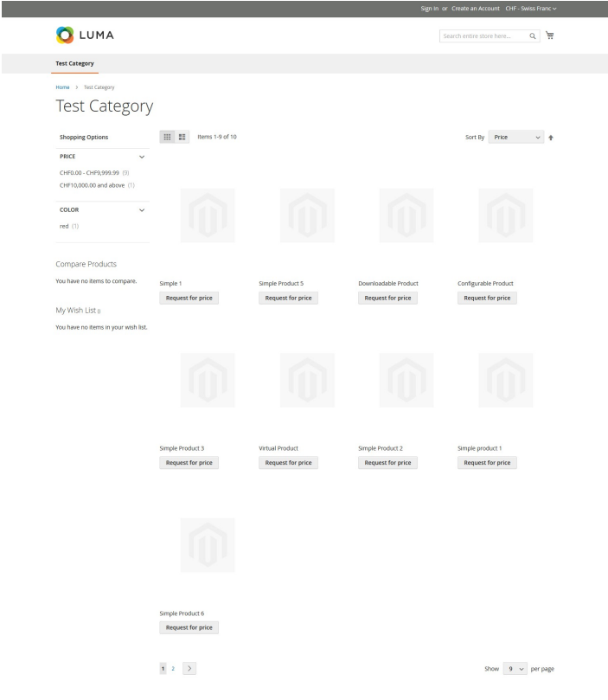This screenshot has width=608, height=700.
Task: Switch to list view mode
Action: click(182, 137)
